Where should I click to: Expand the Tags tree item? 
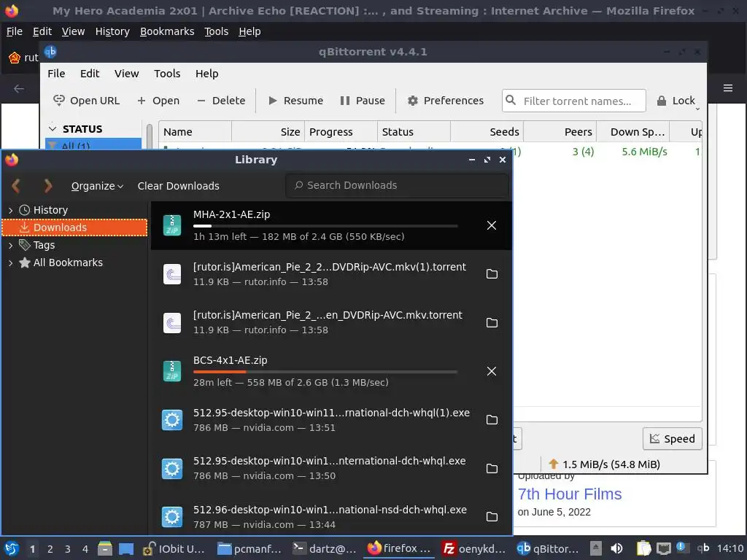tap(10, 245)
